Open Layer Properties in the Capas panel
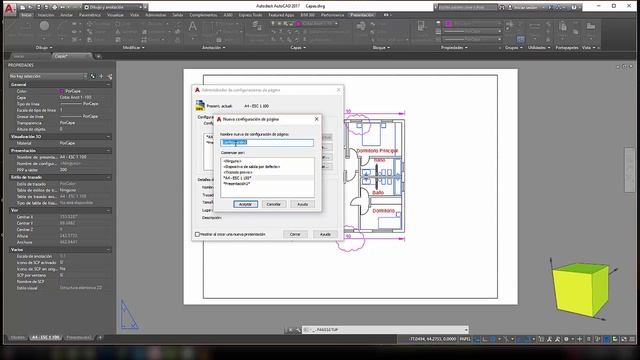Viewport: 640px width, 360px height. pyautogui.click(x=257, y=26)
